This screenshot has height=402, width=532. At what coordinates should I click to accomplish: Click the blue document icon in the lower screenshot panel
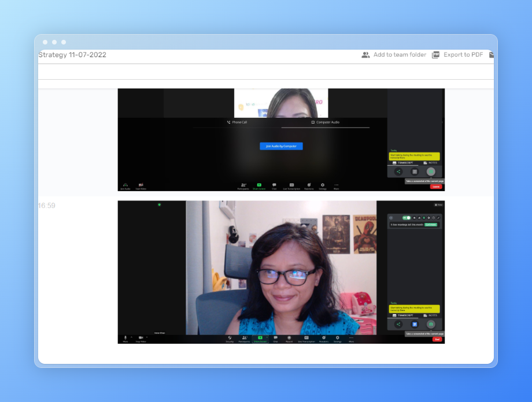point(415,324)
